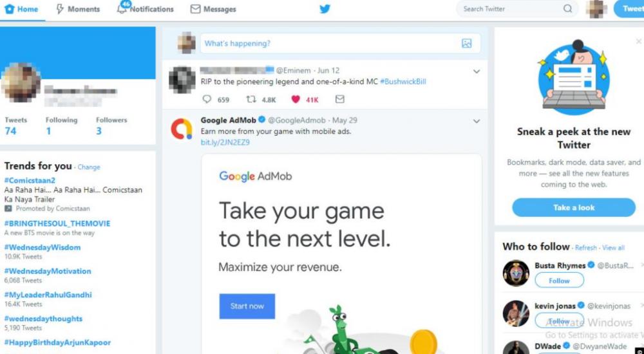The height and width of the screenshot is (354, 644).
Task: Click the What's happening compose field
Action: [328, 44]
